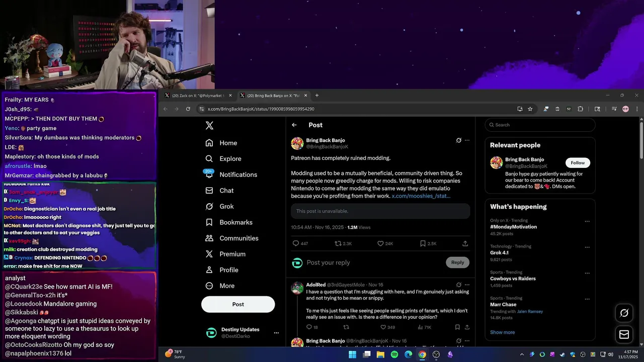Repost AdolRed's reply
Image resolution: width=644 pixels, height=362 pixels.
click(346, 327)
